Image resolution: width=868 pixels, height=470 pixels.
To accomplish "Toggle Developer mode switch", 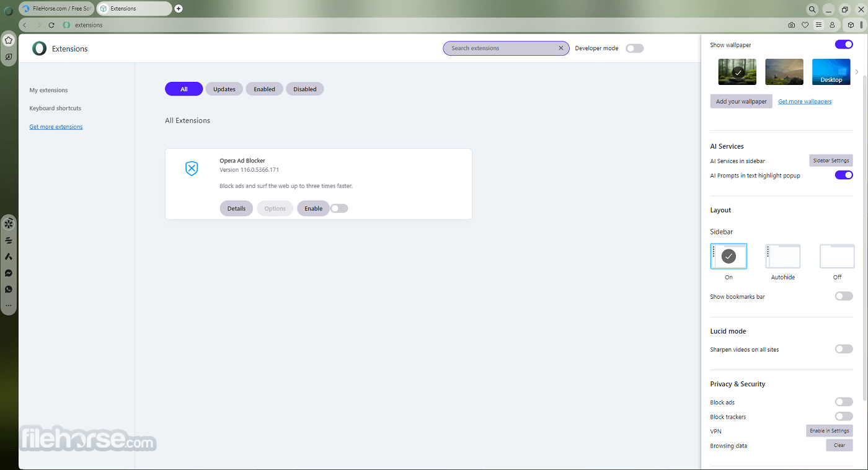I will pos(634,48).
